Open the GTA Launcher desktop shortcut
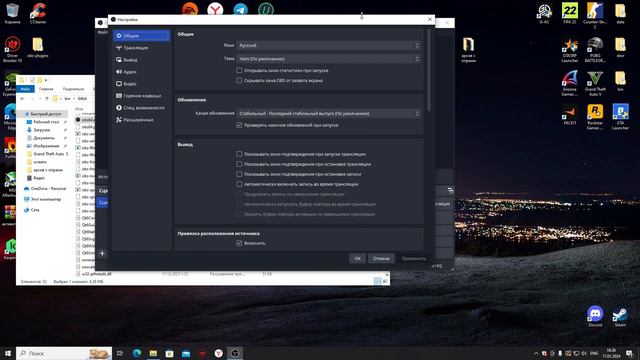The height and width of the screenshot is (360, 640). click(x=620, y=117)
